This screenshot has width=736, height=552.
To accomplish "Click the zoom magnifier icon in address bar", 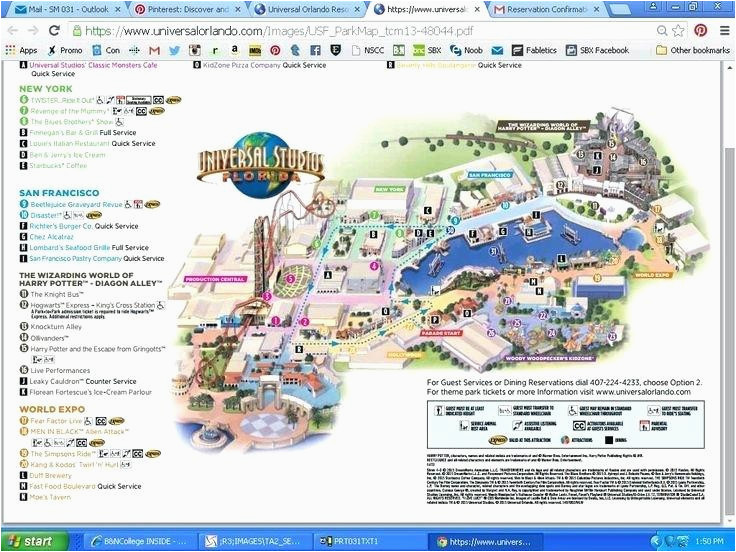I will click(x=662, y=31).
